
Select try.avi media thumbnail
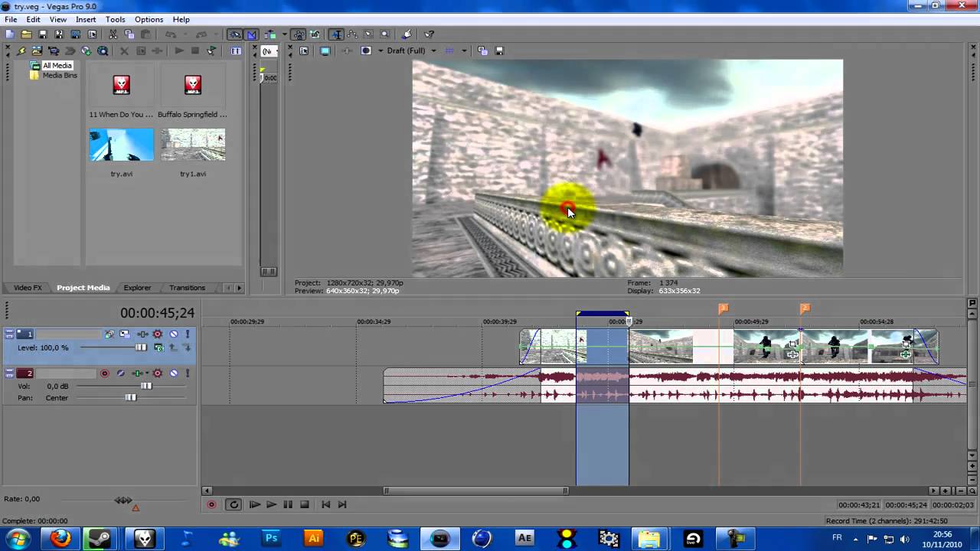coord(121,145)
